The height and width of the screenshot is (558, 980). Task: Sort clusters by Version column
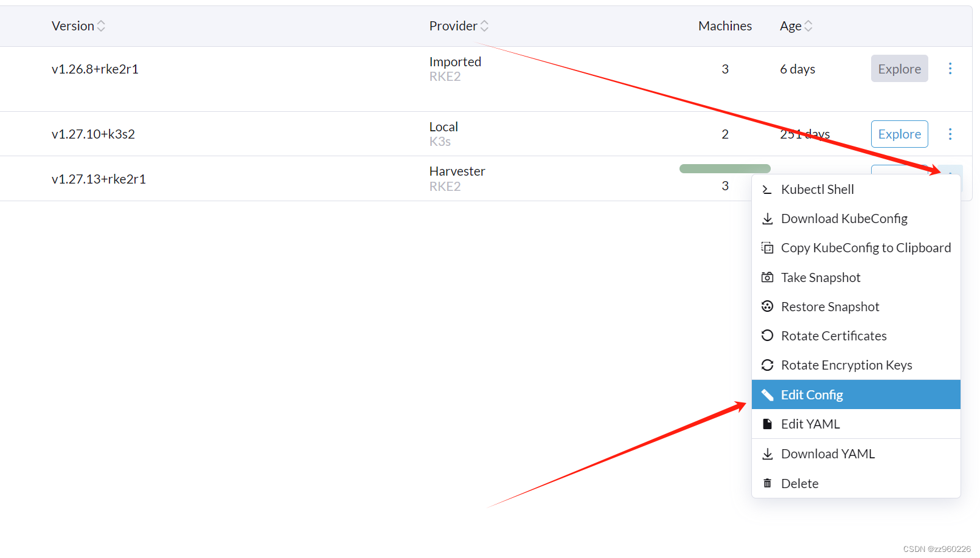[x=78, y=26]
